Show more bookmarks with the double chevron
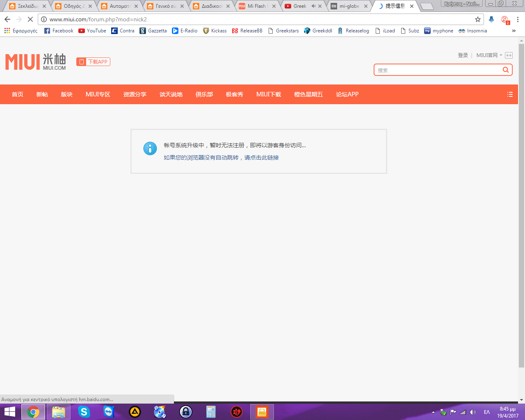Viewport: 525px width, 420px height. pyautogui.click(x=514, y=31)
